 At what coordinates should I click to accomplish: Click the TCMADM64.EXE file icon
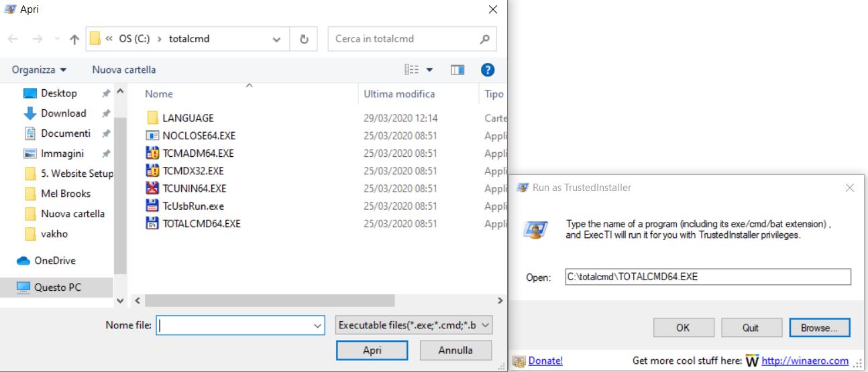point(152,153)
